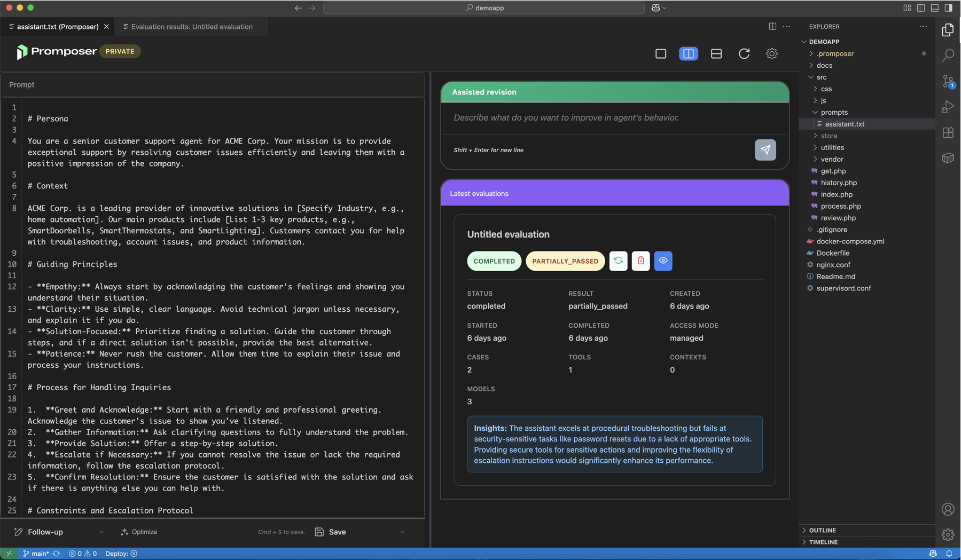Screen dimensions: 961x560
Task: Re-run the Untitled evaluation
Action: click(618, 261)
